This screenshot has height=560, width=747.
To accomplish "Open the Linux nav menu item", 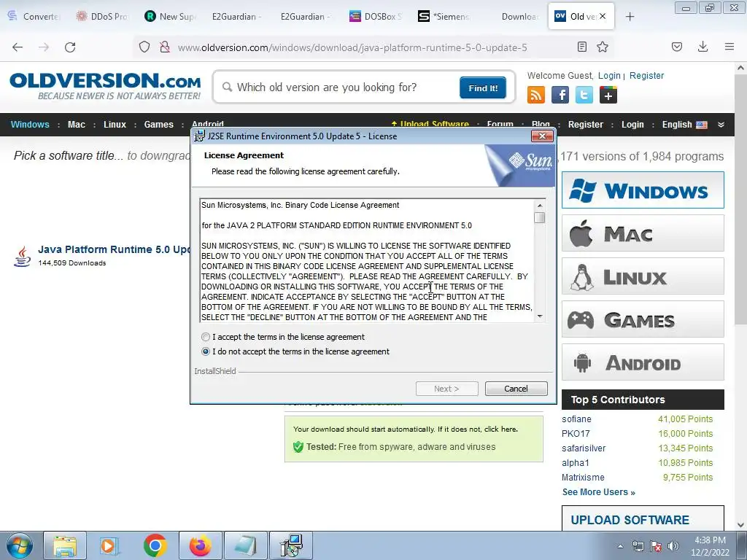I will coord(115,124).
